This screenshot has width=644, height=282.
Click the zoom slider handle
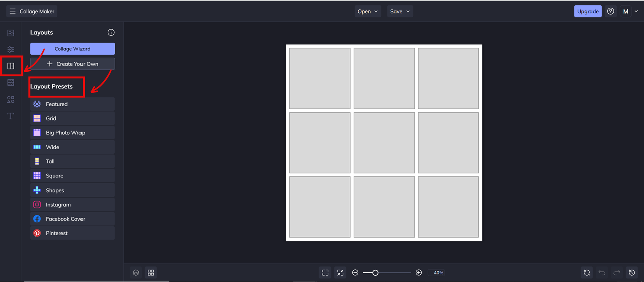(x=375, y=273)
